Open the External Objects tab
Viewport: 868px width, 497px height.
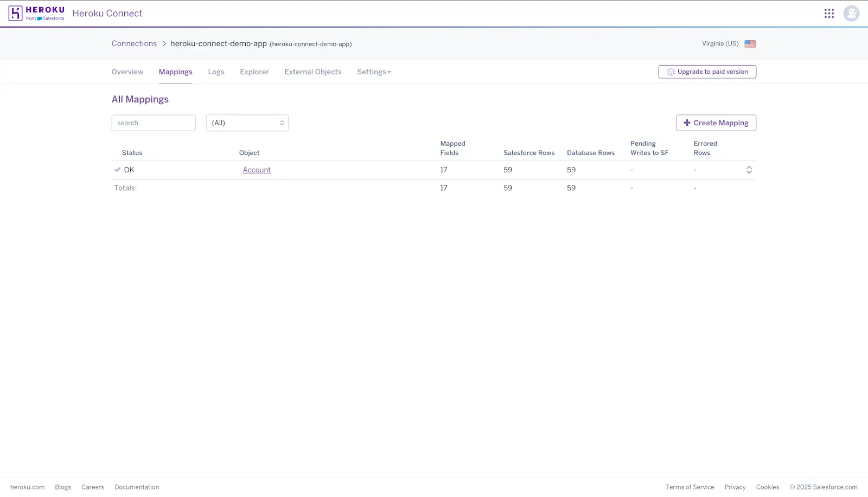coord(312,72)
